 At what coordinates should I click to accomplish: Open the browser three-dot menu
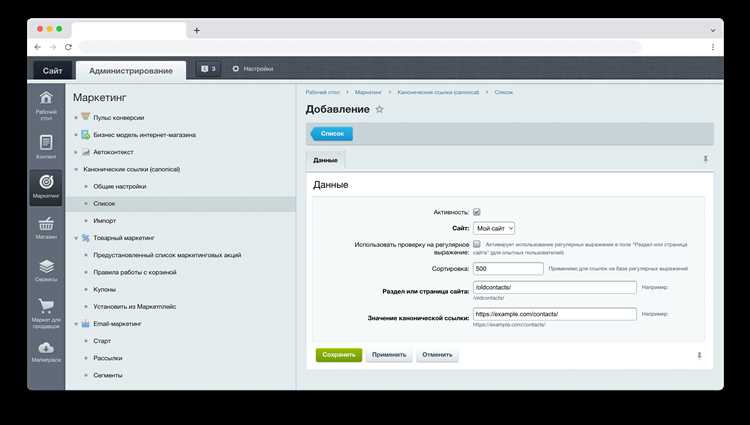[713, 47]
